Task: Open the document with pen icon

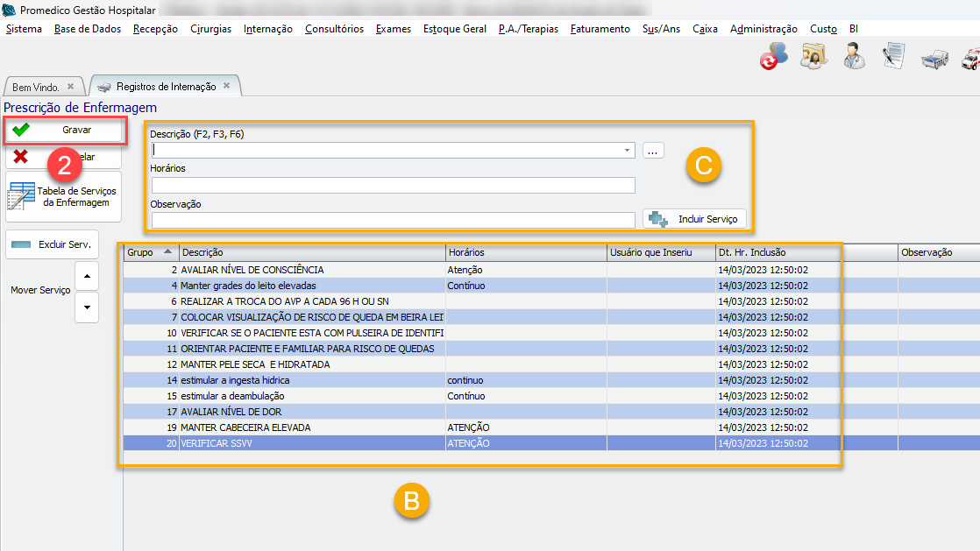Action: (x=893, y=56)
